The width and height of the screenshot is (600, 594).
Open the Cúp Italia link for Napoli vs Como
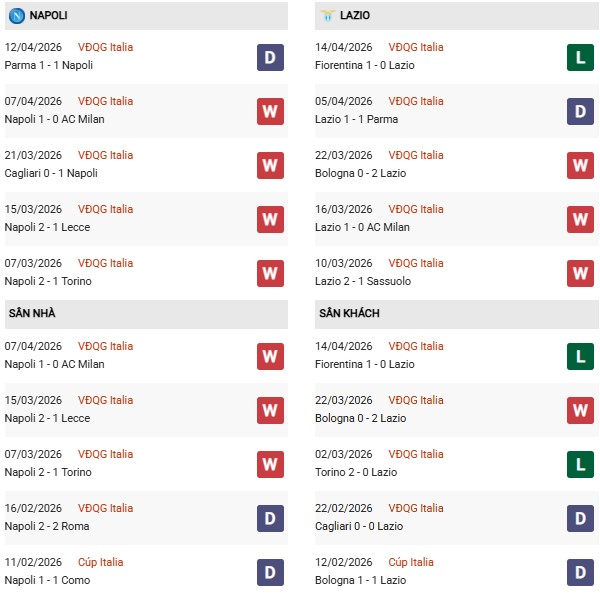pyautogui.click(x=100, y=562)
